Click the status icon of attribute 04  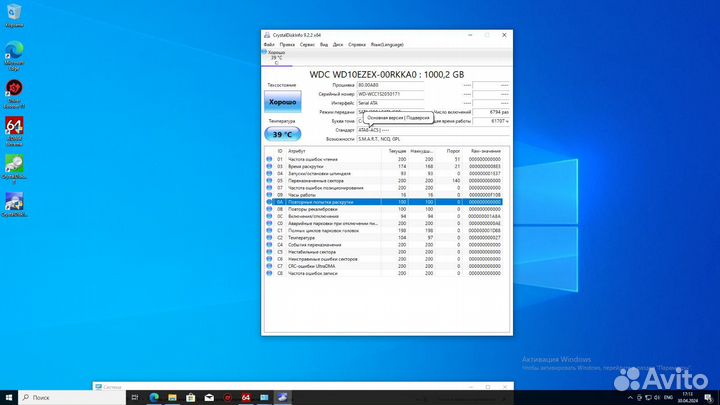[x=269, y=174]
